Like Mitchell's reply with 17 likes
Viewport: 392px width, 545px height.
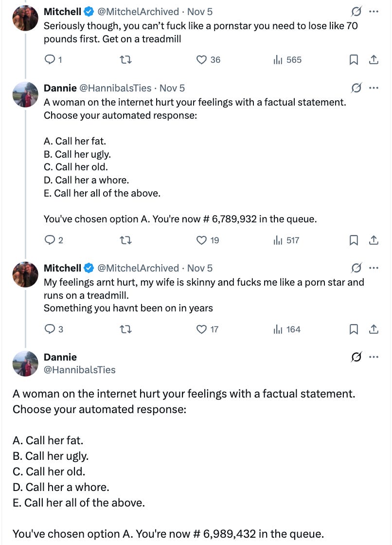(202, 329)
